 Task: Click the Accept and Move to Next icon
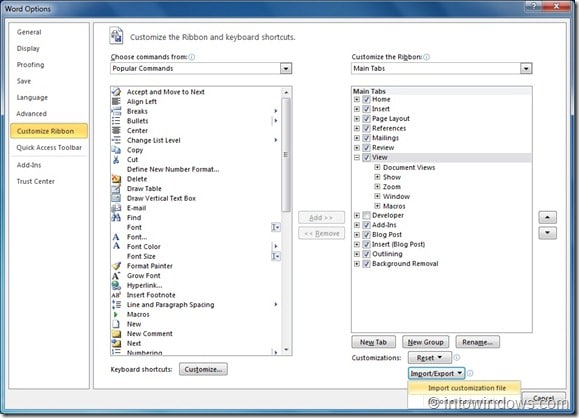(x=116, y=92)
